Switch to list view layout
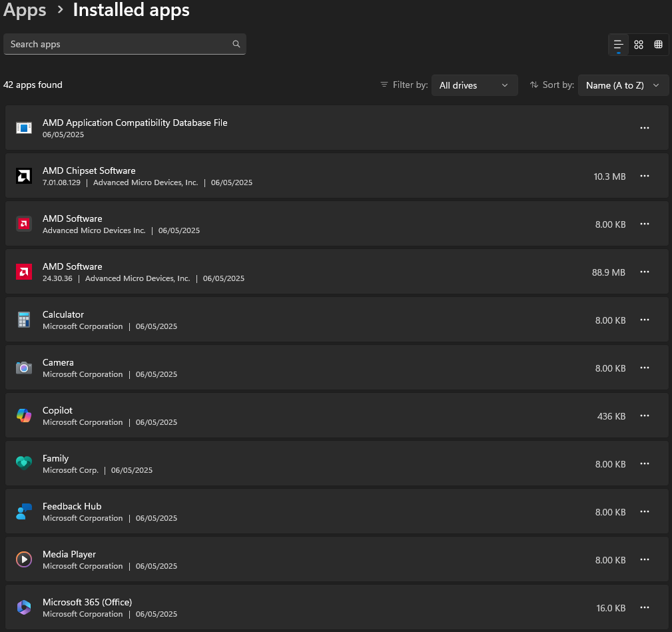This screenshot has width=672, height=632. pos(618,45)
